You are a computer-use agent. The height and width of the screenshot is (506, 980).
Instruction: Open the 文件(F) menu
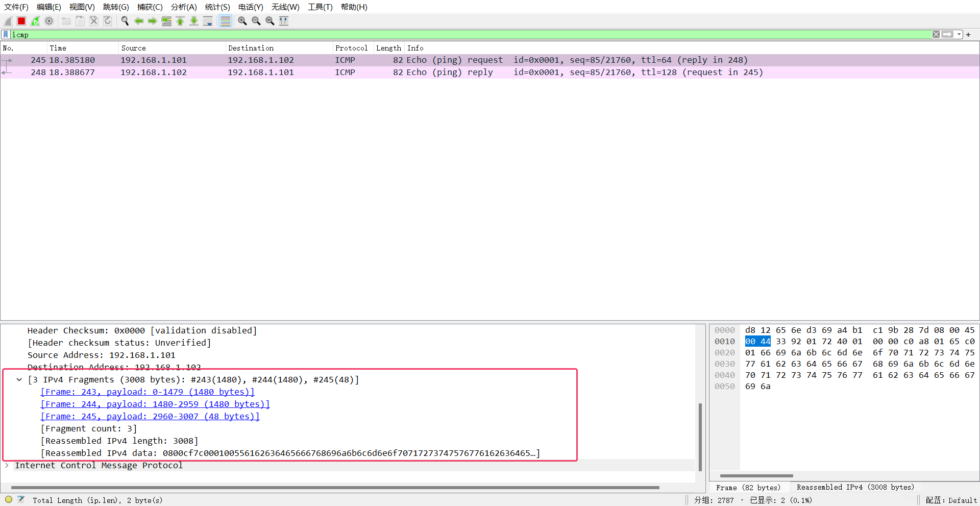(x=16, y=7)
